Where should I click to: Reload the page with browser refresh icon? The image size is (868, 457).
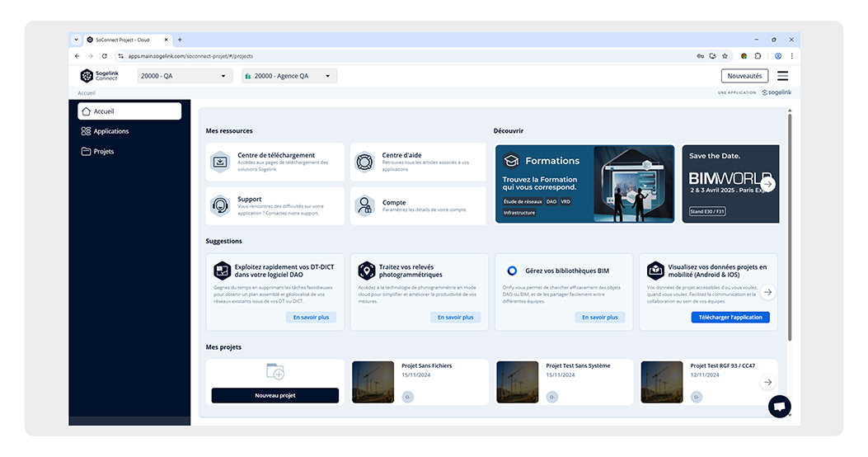[x=104, y=56]
